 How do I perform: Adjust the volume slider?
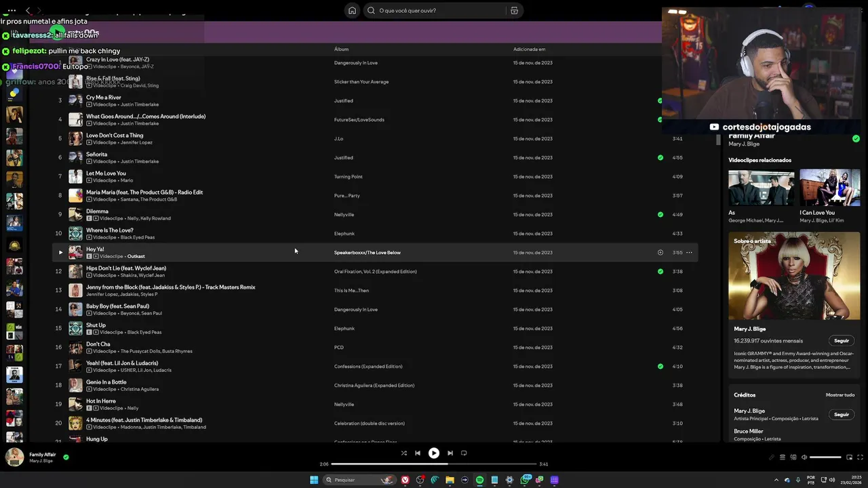point(825,457)
